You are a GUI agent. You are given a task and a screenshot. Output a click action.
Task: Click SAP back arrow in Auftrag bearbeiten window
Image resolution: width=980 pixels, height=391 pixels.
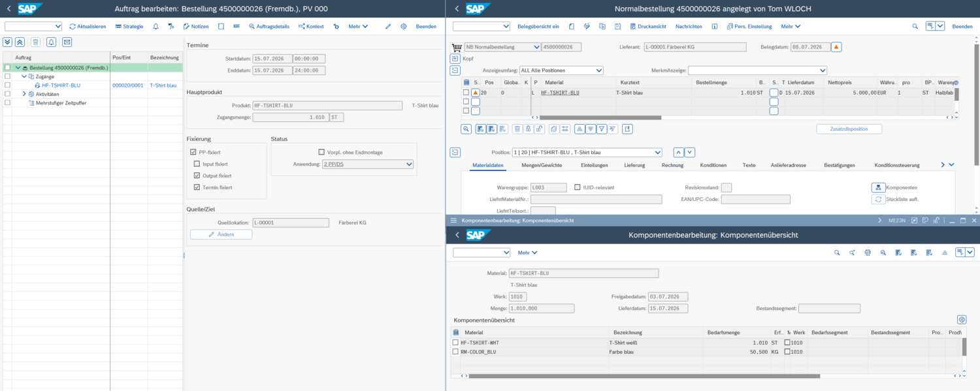(8, 8)
